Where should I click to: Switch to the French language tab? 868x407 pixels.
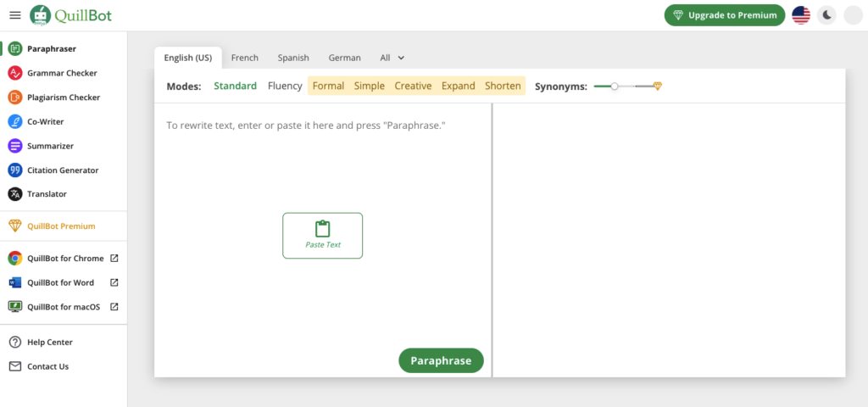(245, 58)
